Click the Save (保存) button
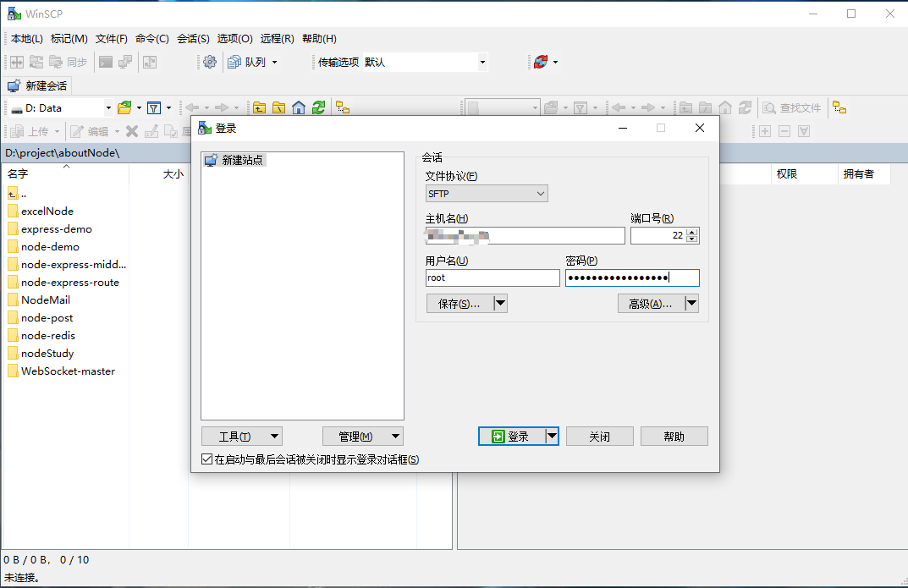Viewport: 908px width, 588px height. click(460, 303)
